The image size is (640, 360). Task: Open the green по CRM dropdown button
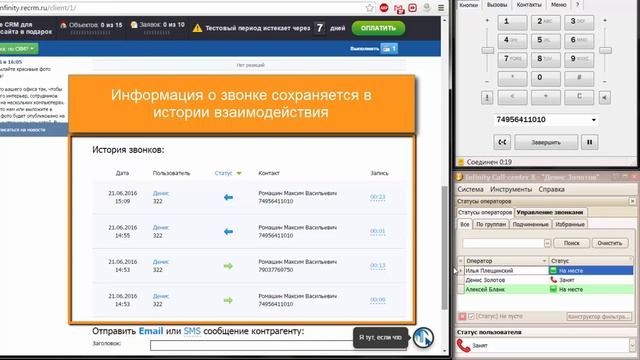[18, 49]
